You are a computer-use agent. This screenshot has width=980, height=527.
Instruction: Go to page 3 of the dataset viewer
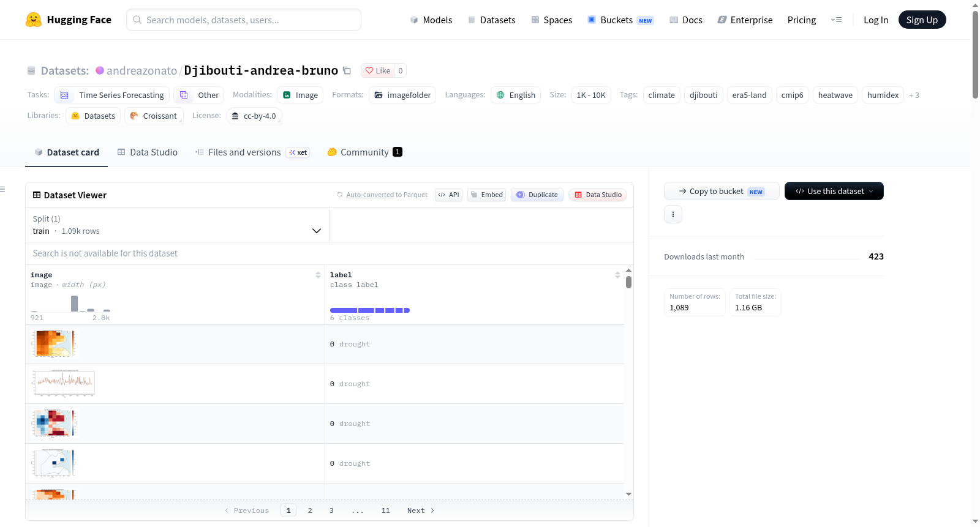click(331, 510)
